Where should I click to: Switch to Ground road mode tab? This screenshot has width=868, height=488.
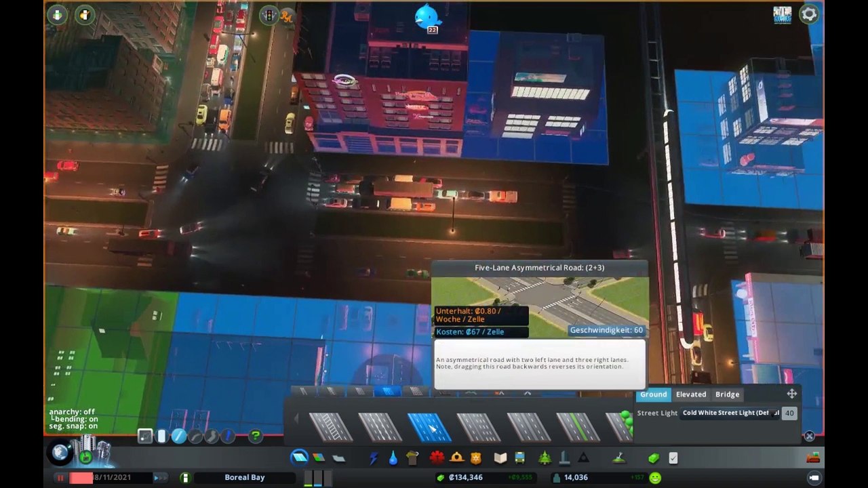point(654,394)
